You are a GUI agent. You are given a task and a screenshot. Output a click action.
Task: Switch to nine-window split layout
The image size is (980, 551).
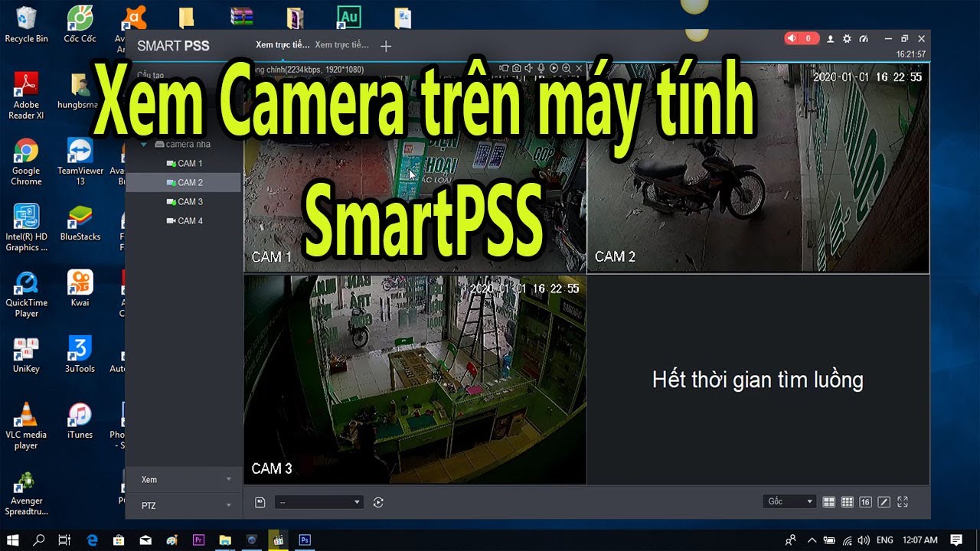coord(847,502)
